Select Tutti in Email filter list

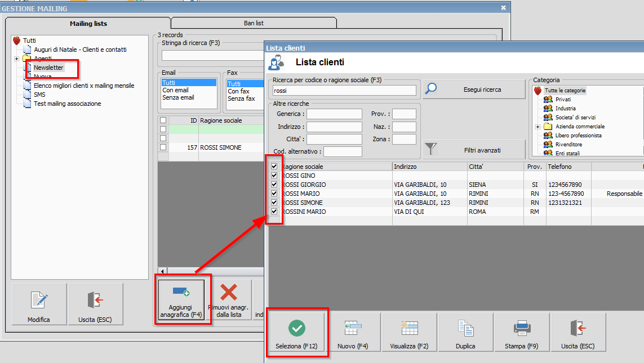pos(189,82)
